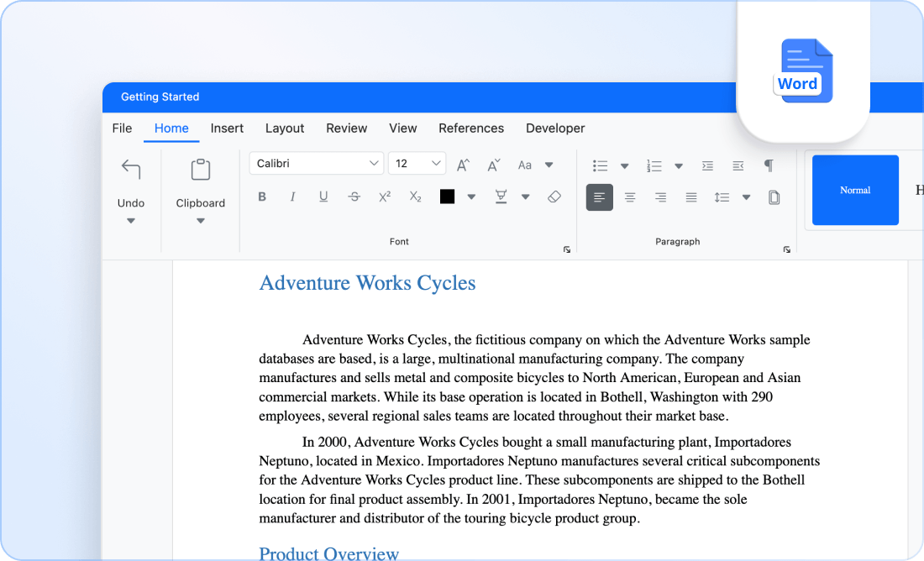Open the font size 12 dropdown
Image resolution: width=924 pixels, height=561 pixels.
(x=417, y=163)
